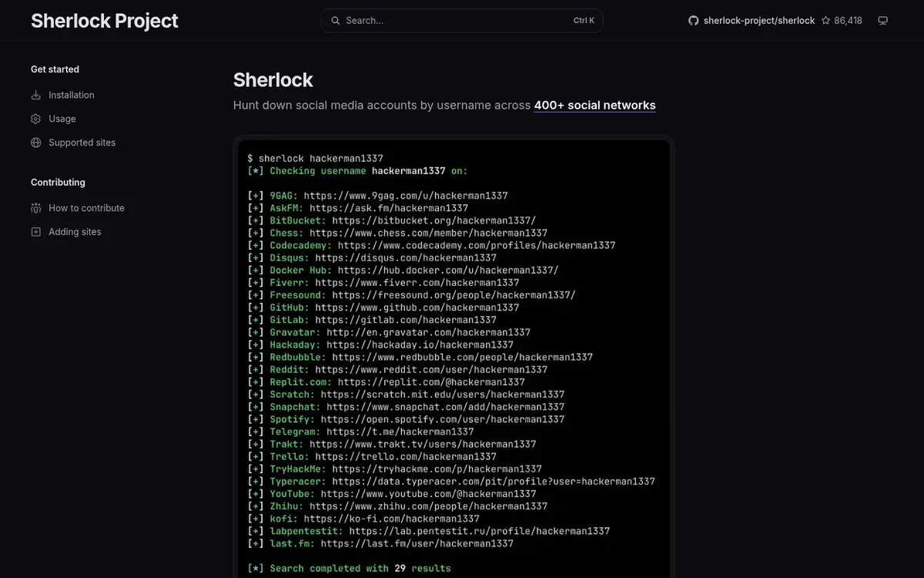
Task: Click the kofi result line
Action: coord(363,519)
